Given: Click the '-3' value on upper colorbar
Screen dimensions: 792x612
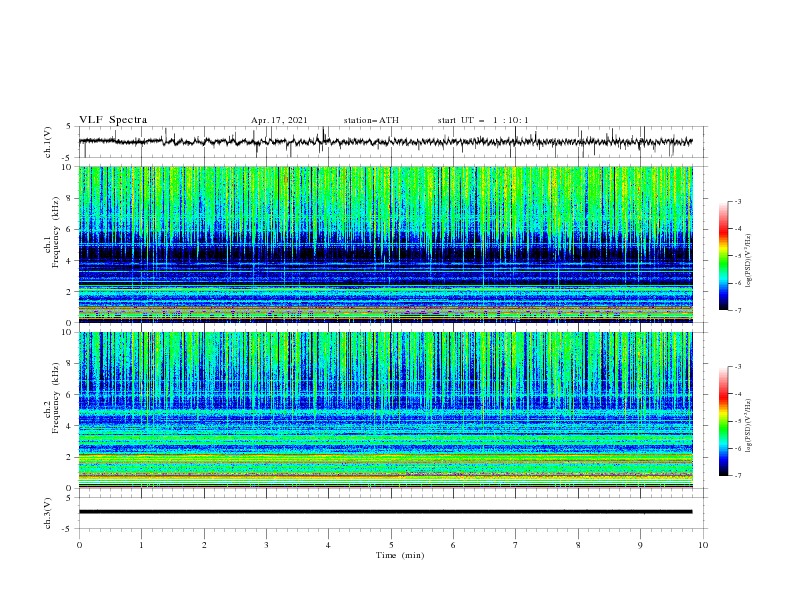Looking at the screenshot, I should (x=737, y=201).
